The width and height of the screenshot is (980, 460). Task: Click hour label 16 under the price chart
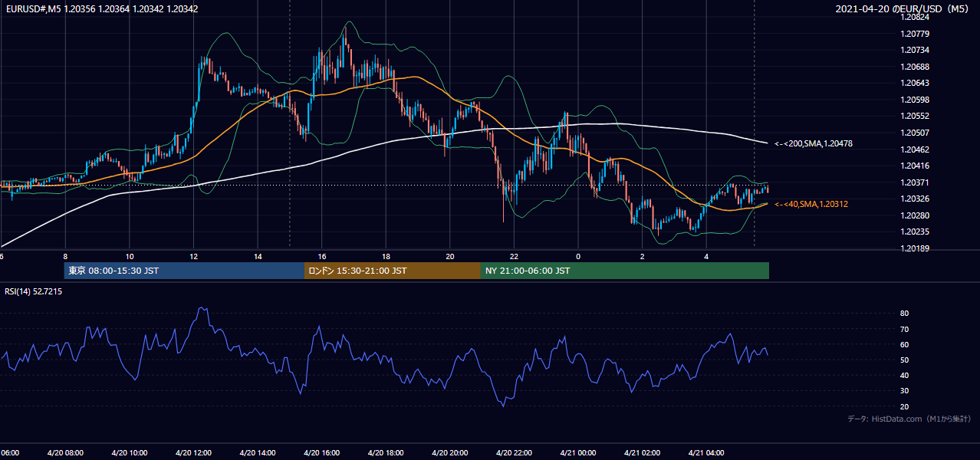pos(321,257)
